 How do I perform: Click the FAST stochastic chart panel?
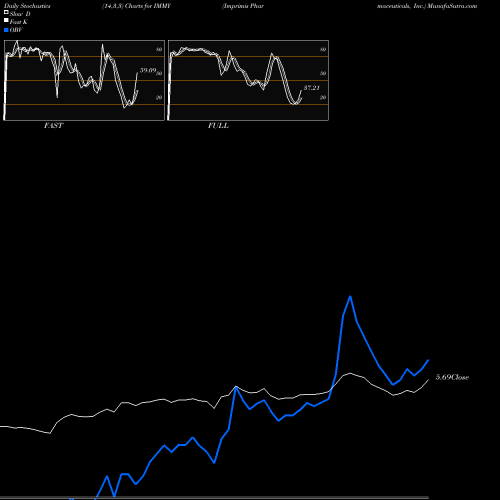click(x=84, y=80)
